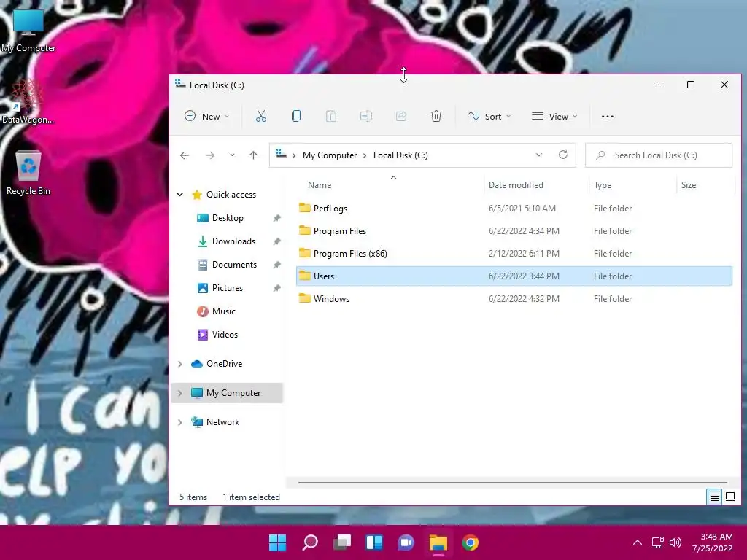Select the Windows folder

[514, 298]
